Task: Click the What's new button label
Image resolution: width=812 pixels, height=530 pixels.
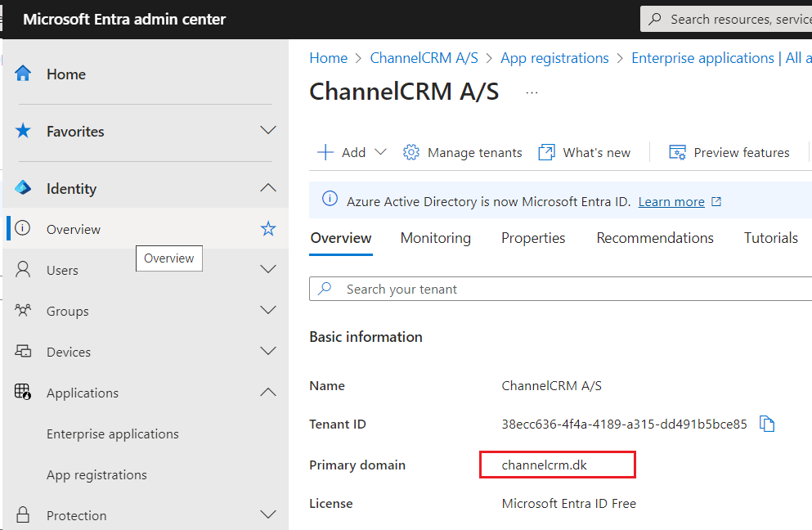Action: click(x=597, y=152)
